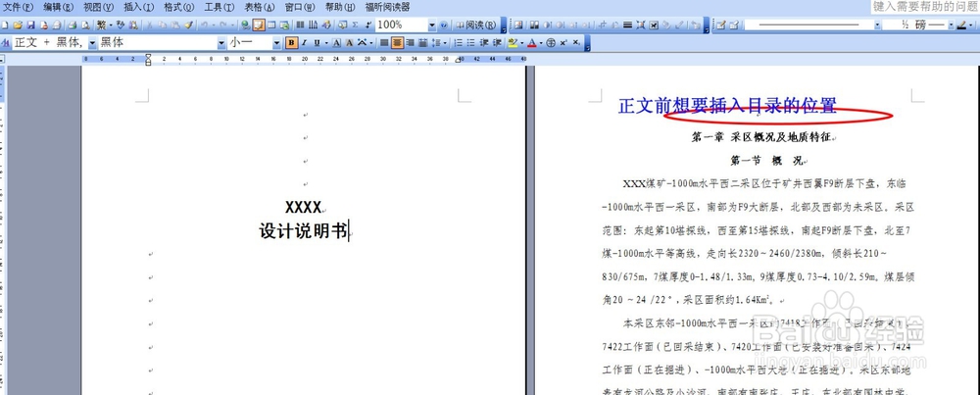Click the Character Shading icon
The height and width of the screenshot is (395, 980).
click(x=349, y=42)
